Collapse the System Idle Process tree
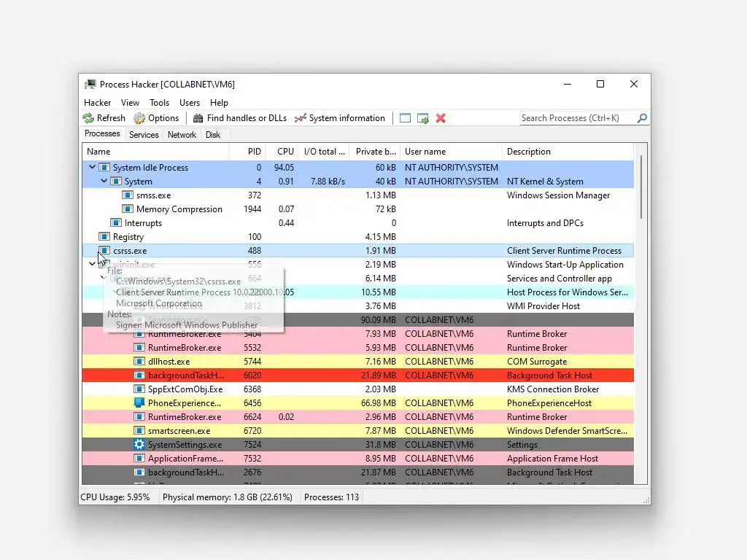Image resolution: width=747 pixels, height=560 pixels. (92, 167)
